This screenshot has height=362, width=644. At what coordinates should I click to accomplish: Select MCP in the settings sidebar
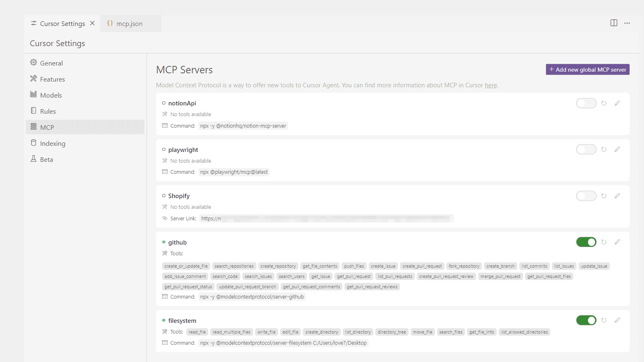(x=85, y=127)
